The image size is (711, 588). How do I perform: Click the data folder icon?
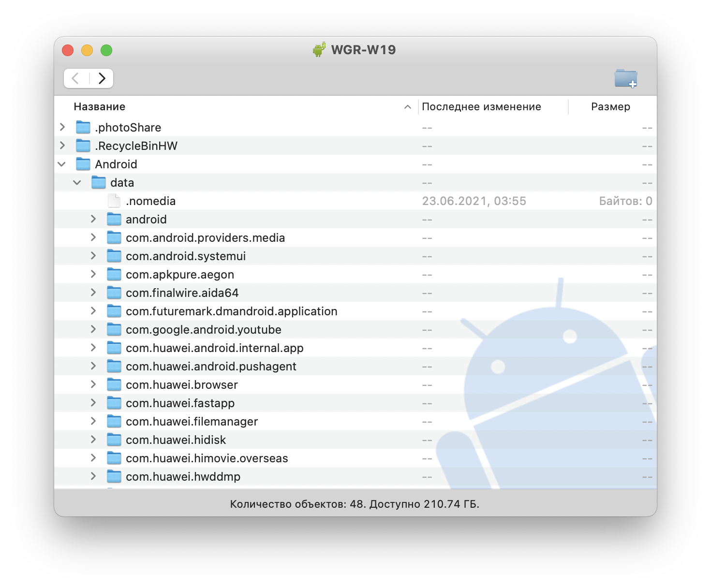click(99, 183)
